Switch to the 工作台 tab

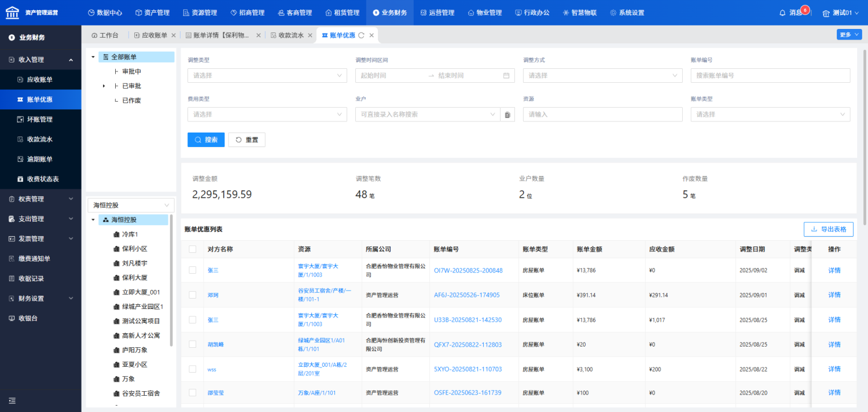click(x=105, y=35)
